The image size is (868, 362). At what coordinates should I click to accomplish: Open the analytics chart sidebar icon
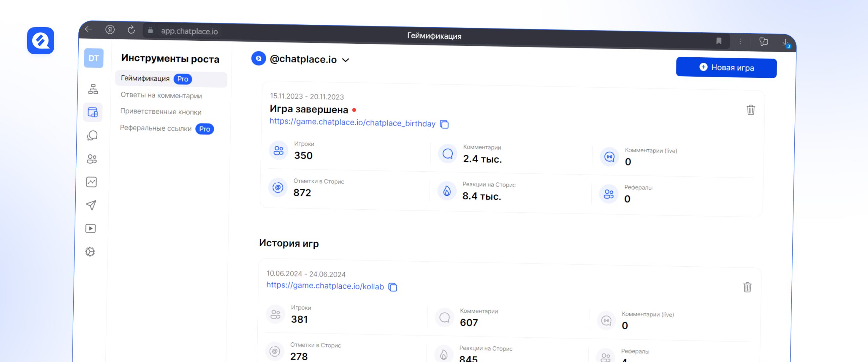(91, 182)
